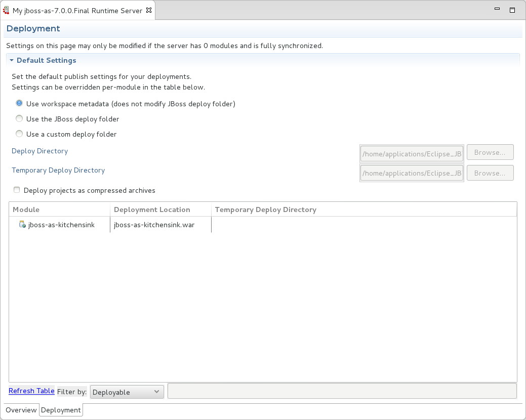Select Use a custom deploy folder option
The height and width of the screenshot is (420, 526).
(x=19, y=133)
